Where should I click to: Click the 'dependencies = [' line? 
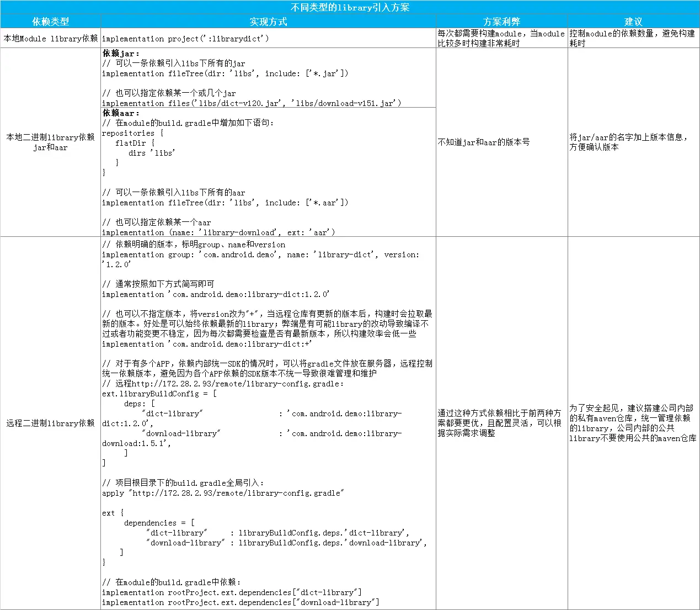(x=159, y=523)
